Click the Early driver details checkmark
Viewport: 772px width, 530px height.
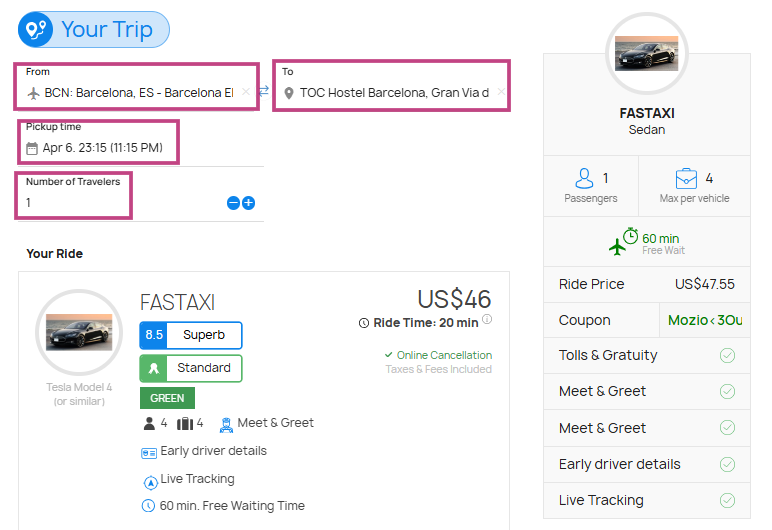click(x=727, y=464)
